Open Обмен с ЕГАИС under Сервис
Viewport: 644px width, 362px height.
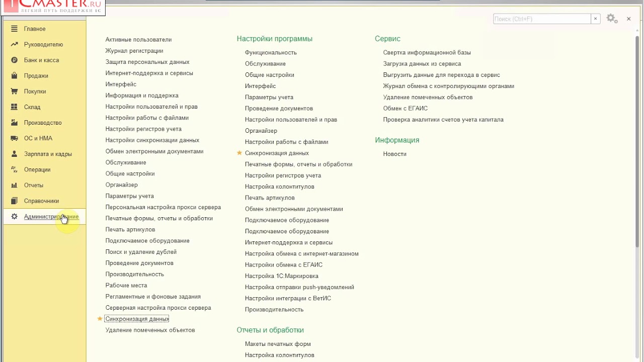(x=406, y=108)
